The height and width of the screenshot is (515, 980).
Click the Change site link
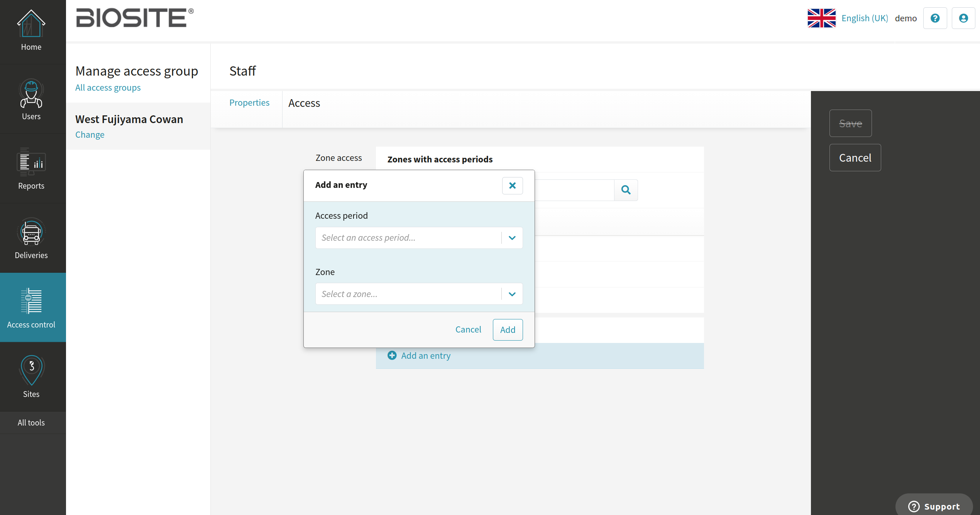click(x=90, y=135)
